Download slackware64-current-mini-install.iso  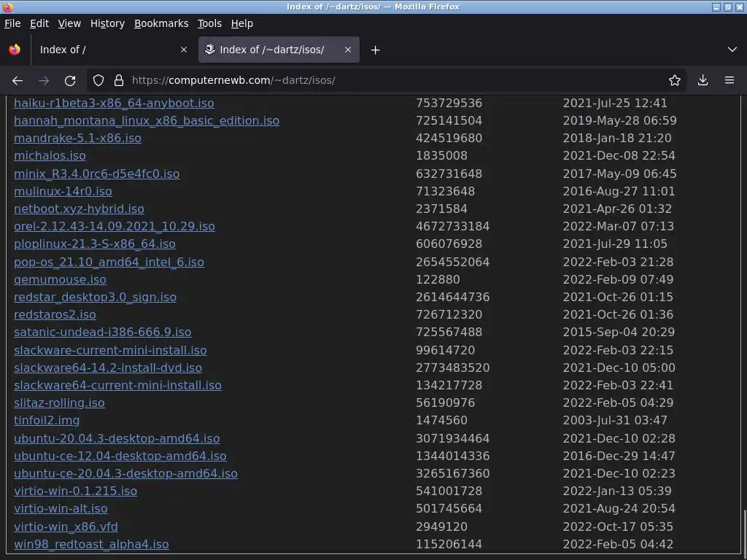pyautogui.click(x=117, y=386)
